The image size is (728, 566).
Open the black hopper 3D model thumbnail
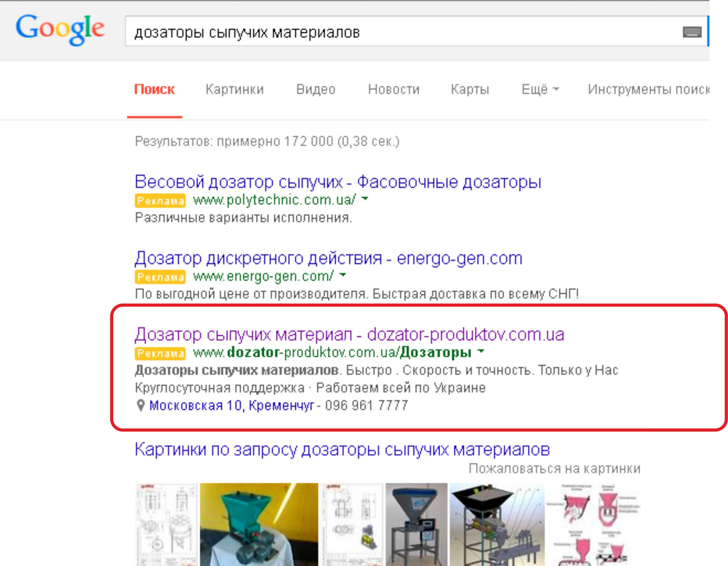(497, 524)
